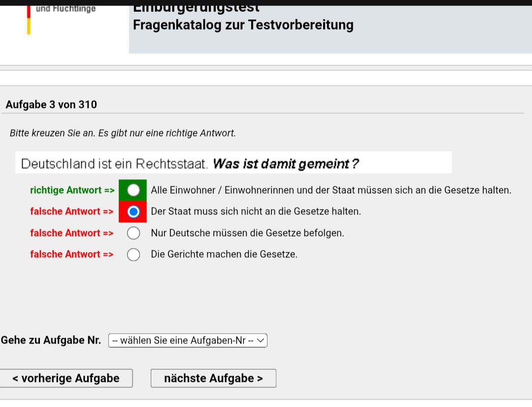Screen dimensions: 532x407
Task: Click the 'Aufgabe 3 von 310' heading
Action: coord(51,105)
